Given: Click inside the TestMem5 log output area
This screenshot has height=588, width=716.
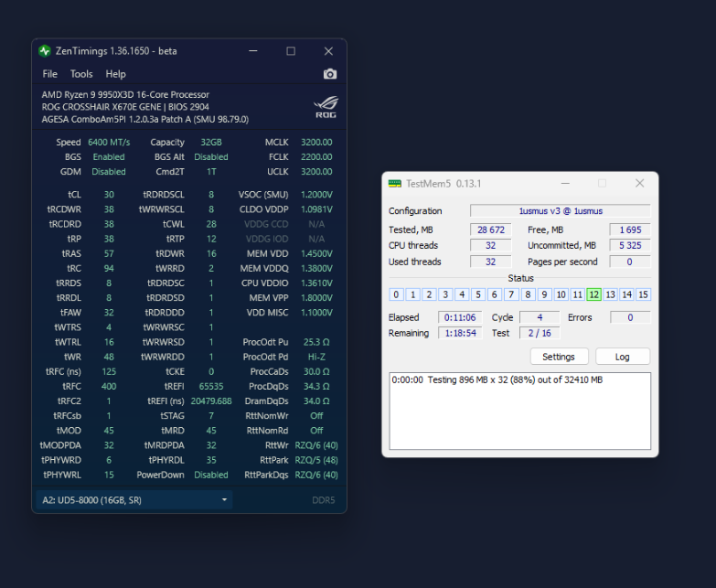Looking at the screenshot, I should (520, 416).
